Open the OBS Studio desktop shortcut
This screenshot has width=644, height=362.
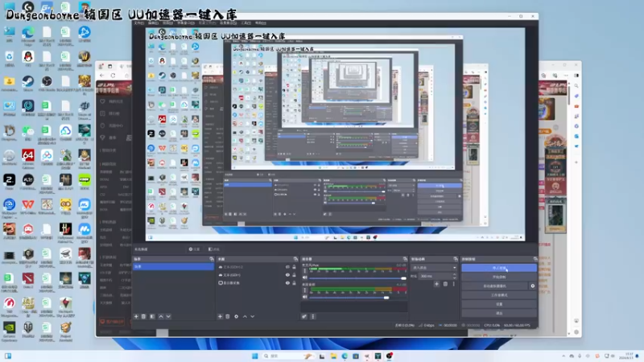coord(47,84)
